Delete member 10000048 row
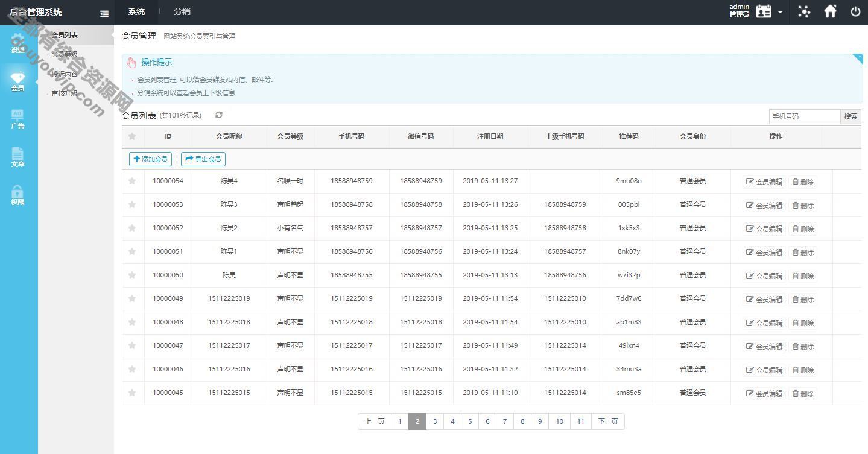 [803, 323]
